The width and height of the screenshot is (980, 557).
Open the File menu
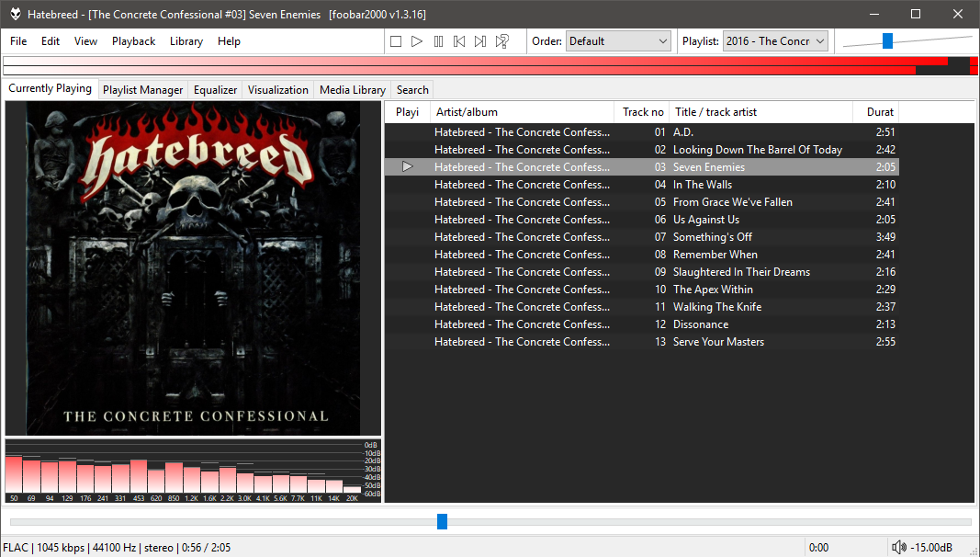click(18, 41)
